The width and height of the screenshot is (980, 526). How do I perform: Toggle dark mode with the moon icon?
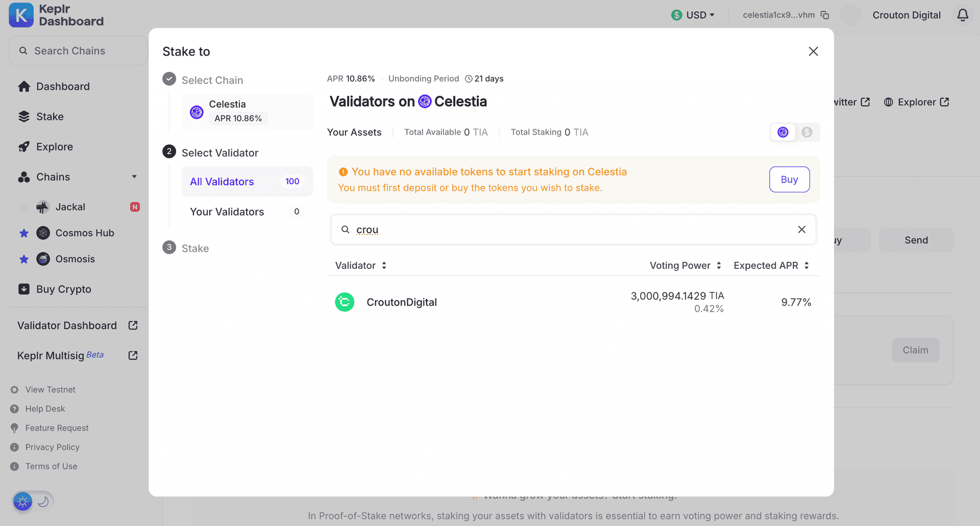[43, 502]
